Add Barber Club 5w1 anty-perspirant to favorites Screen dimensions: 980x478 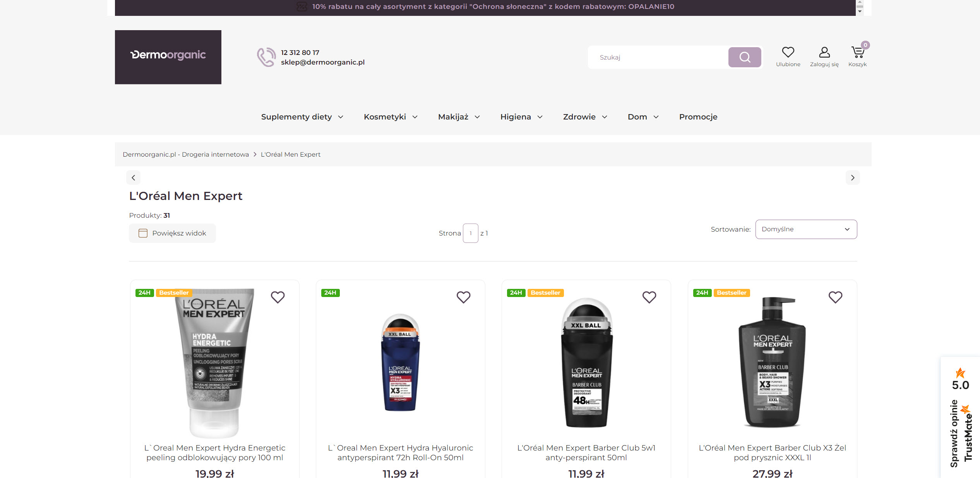click(649, 297)
